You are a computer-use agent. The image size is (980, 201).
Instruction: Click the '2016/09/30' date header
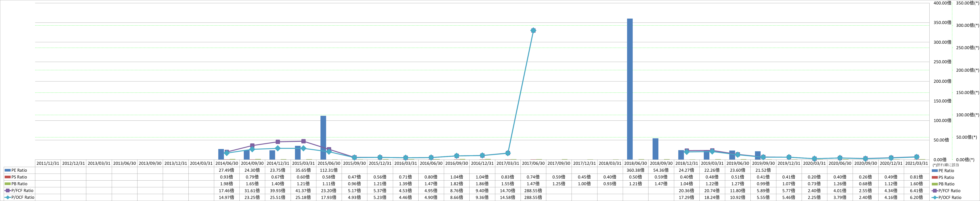tap(456, 163)
